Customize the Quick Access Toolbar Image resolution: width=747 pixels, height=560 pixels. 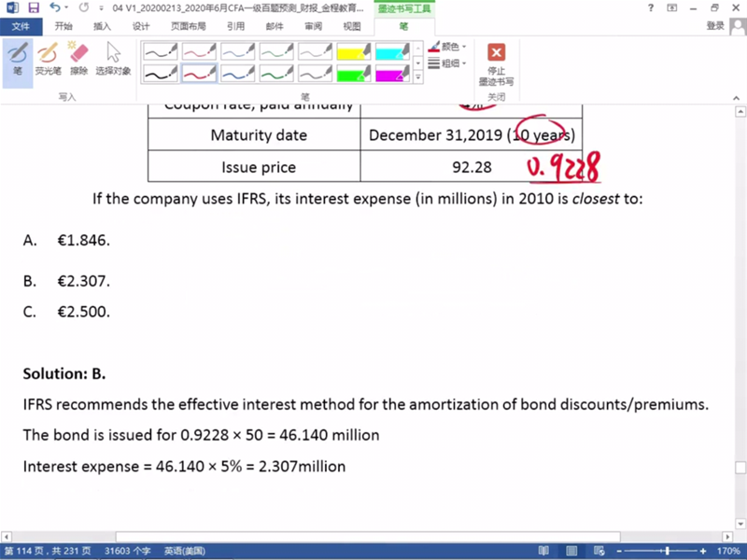pos(101,8)
